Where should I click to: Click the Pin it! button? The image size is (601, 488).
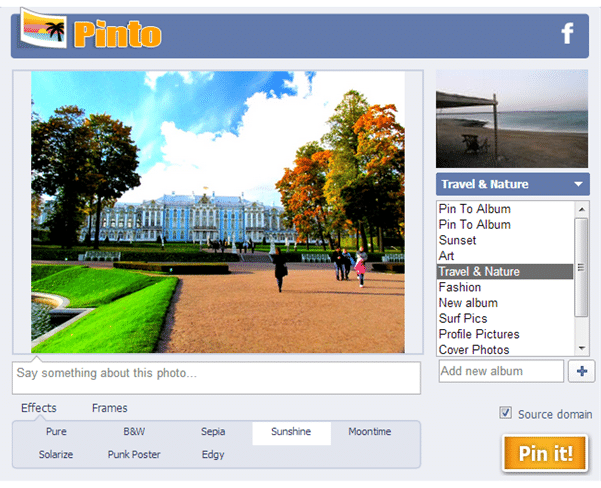click(x=545, y=453)
